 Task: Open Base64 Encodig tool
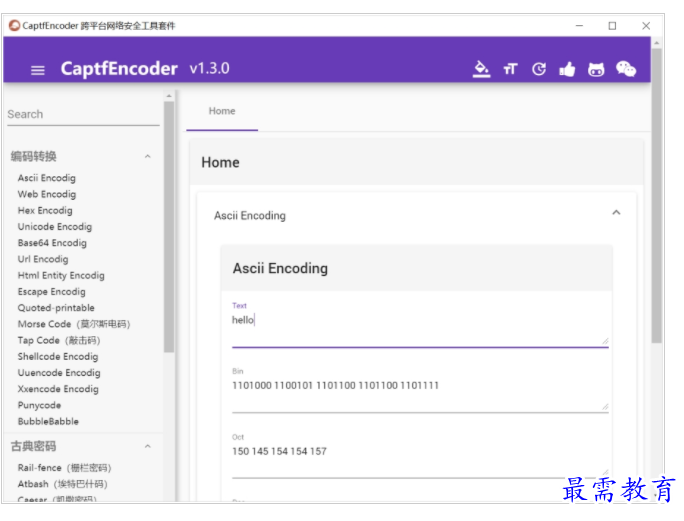coord(52,243)
